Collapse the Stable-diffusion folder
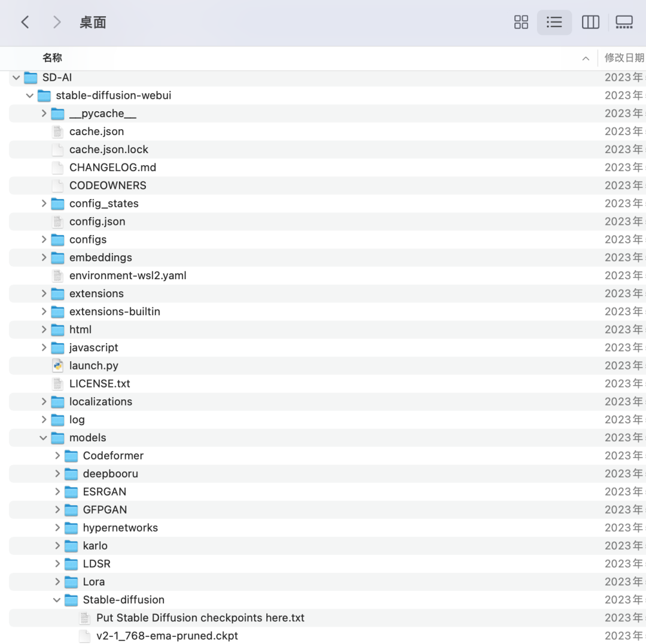Screen dimensions: 646x644 (57, 600)
